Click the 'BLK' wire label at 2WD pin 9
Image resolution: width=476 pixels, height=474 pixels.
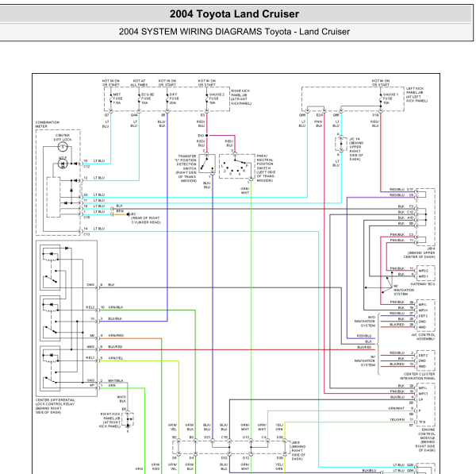coord(111,285)
